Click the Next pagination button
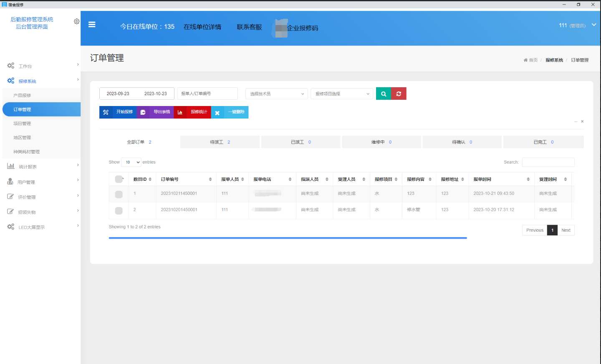Screen dimensions: 601x364 [566, 230]
